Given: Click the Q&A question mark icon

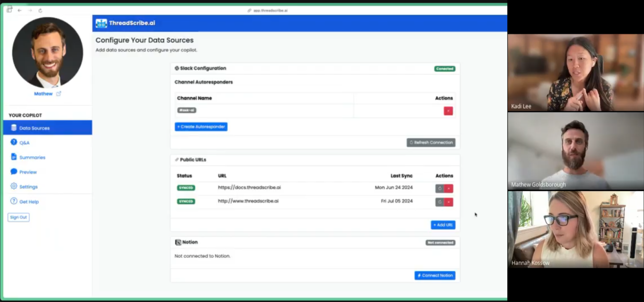Looking at the screenshot, I should point(14,142).
